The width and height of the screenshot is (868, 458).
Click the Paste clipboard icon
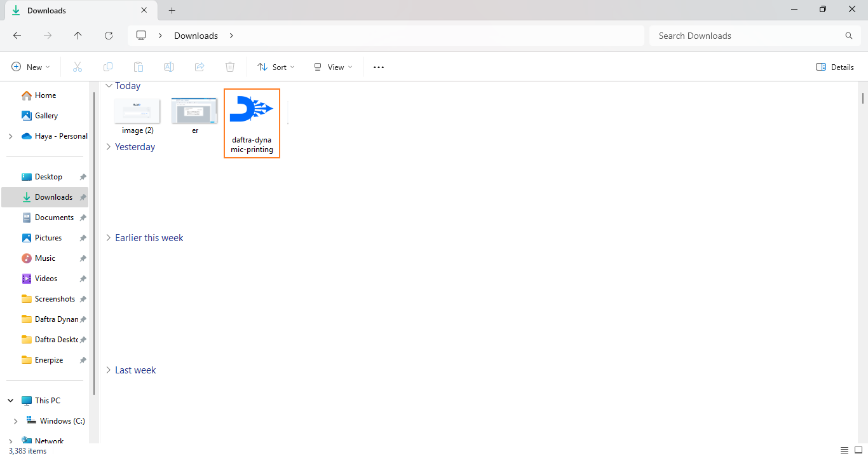(139, 67)
